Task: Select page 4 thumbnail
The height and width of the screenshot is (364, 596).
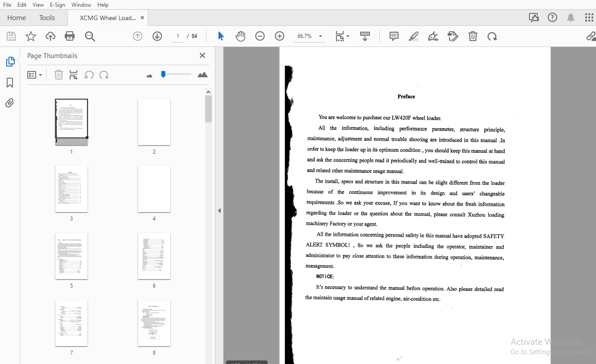Action: pos(154,189)
